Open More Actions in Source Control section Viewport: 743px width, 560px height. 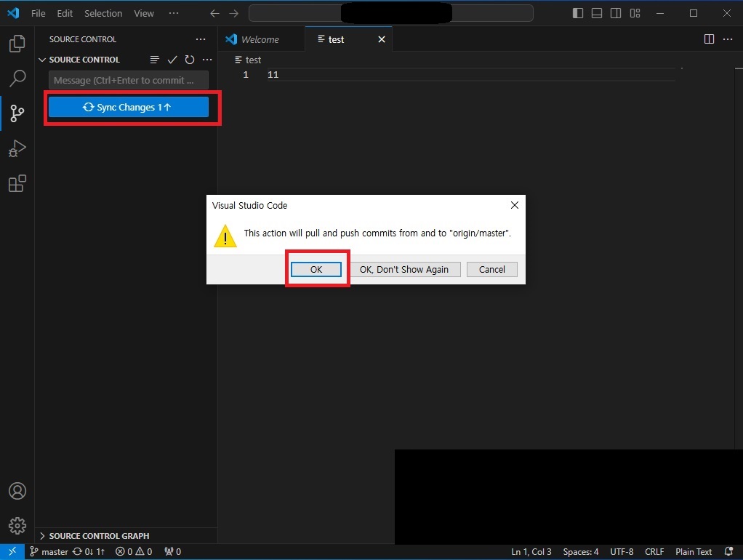(207, 60)
